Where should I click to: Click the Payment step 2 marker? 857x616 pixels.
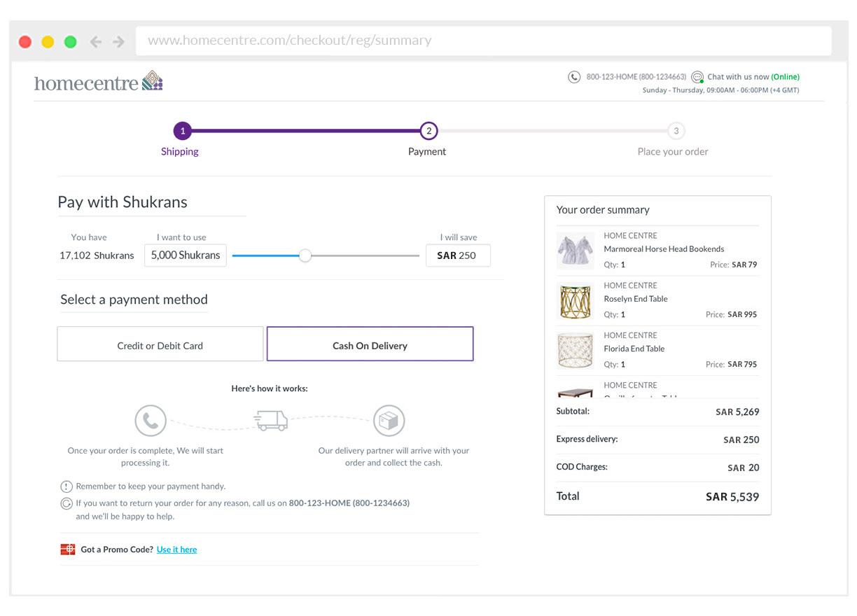coord(428,131)
